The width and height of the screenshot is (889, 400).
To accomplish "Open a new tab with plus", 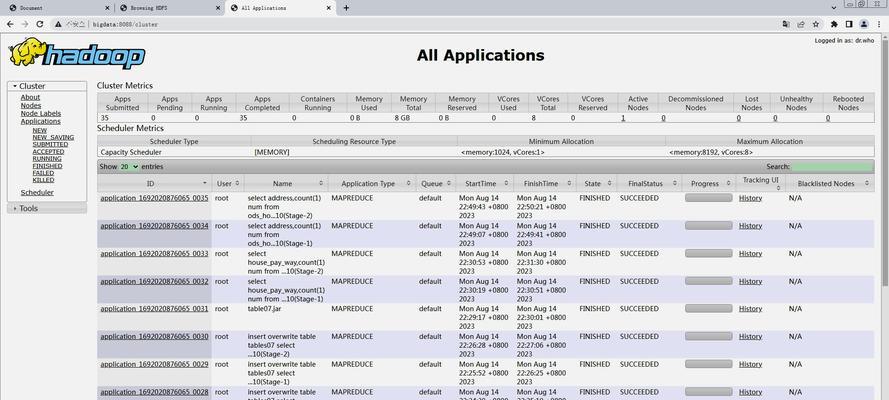I will pos(346,8).
